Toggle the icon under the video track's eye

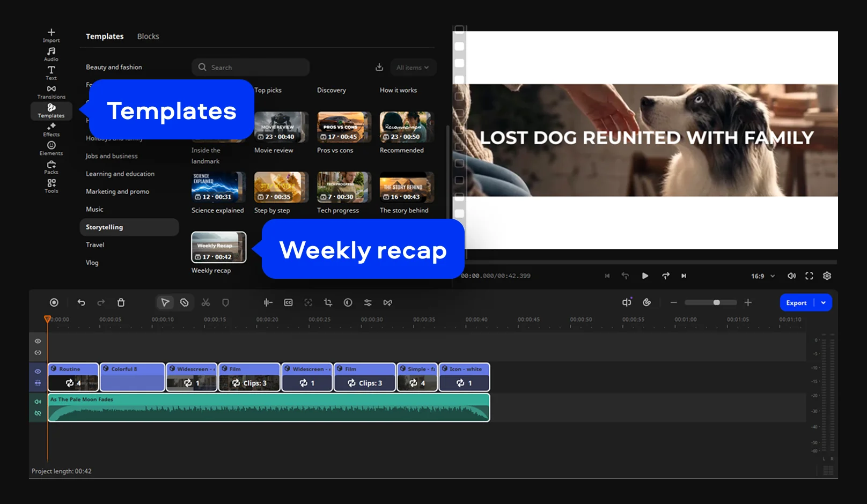(x=38, y=383)
